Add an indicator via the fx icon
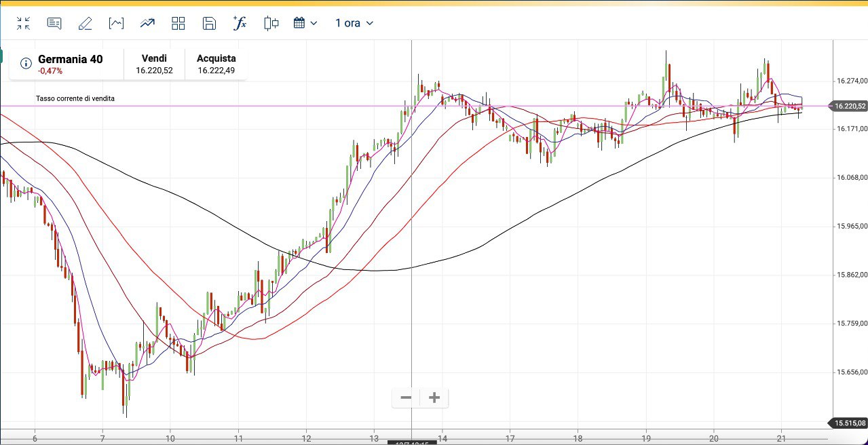 [240, 23]
